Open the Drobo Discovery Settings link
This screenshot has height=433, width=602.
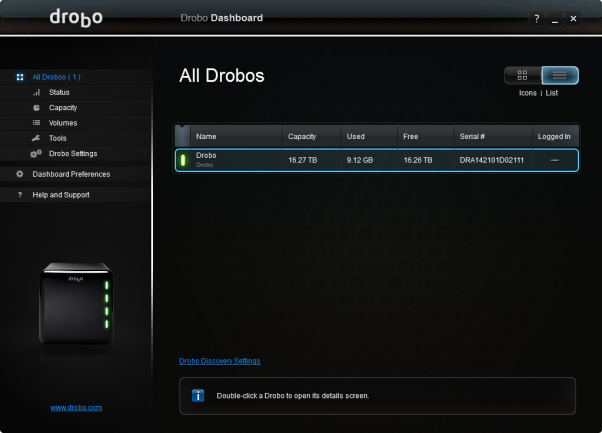coord(220,361)
